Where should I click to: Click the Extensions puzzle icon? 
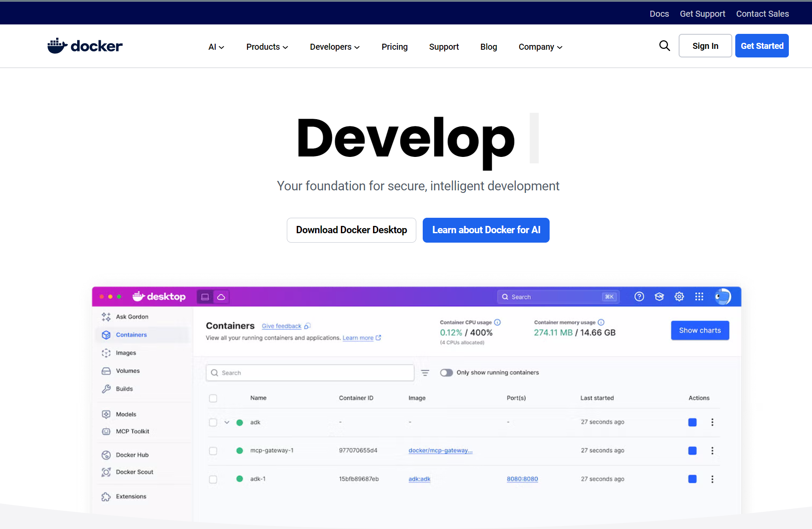[x=106, y=496]
